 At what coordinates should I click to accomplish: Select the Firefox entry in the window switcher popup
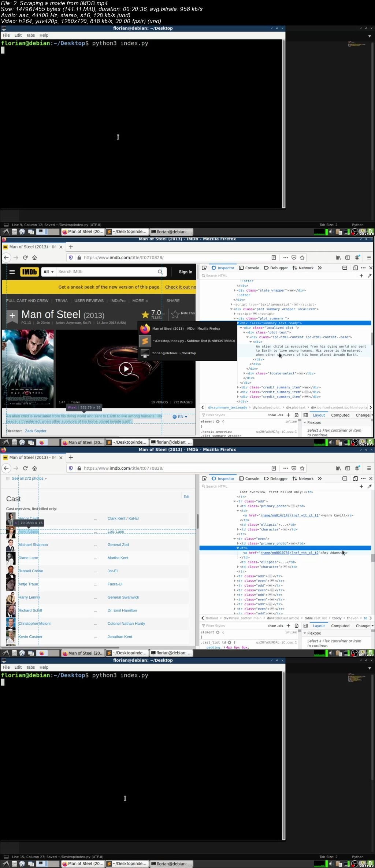187,329
